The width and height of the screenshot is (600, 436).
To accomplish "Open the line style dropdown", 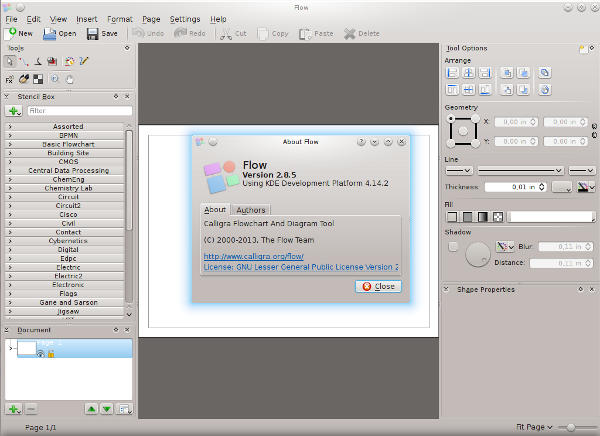I will (520, 170).
